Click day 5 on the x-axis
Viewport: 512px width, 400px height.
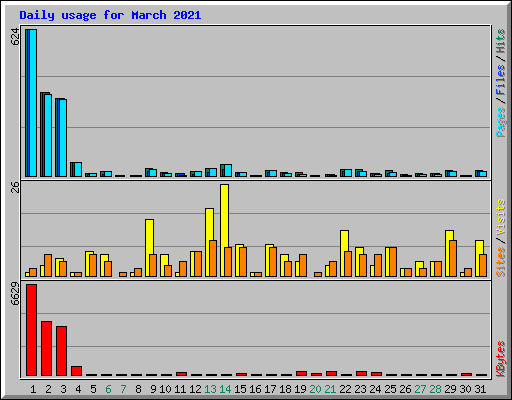(93, 389)
